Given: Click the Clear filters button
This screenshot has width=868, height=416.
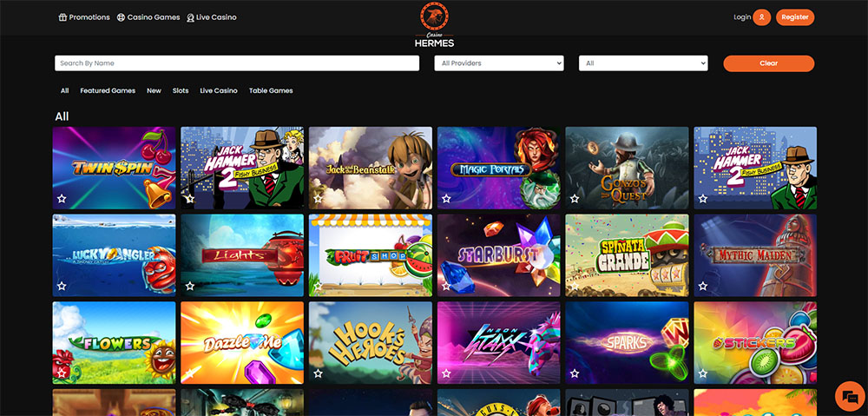Looking at the screenshot, I should click(x=768, y=63).
